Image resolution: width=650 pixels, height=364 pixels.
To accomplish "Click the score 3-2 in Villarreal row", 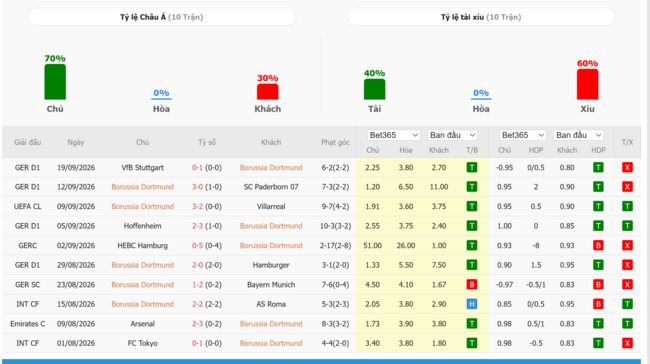I will pos(197,206).
